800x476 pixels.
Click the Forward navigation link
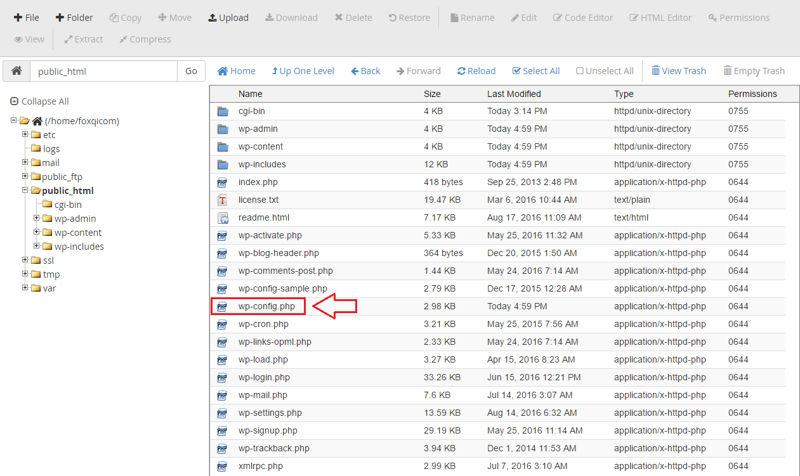pos(418,71)
